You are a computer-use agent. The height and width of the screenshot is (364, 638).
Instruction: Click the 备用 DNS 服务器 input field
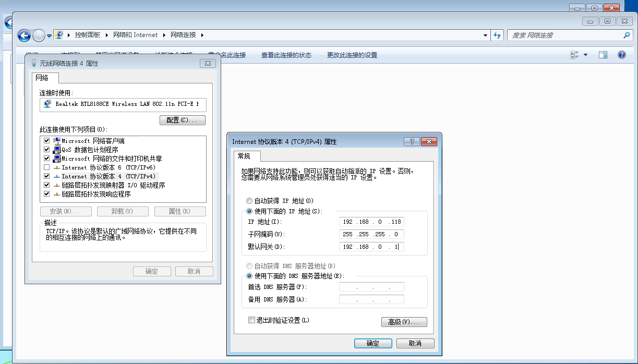tap(371, 299)
